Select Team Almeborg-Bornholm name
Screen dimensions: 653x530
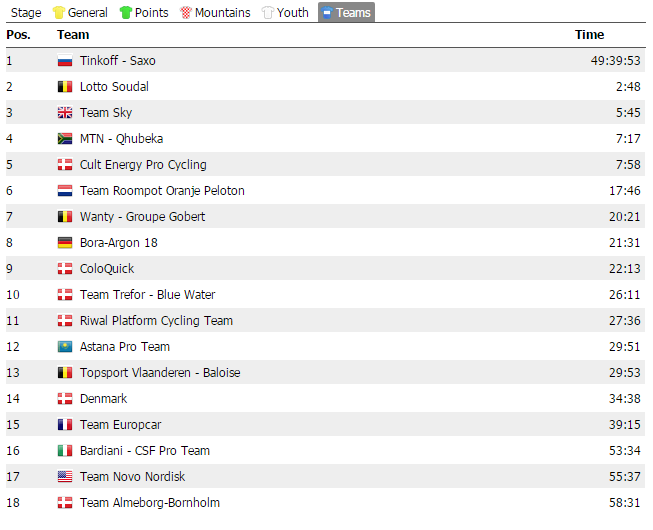tap(150, 503)
